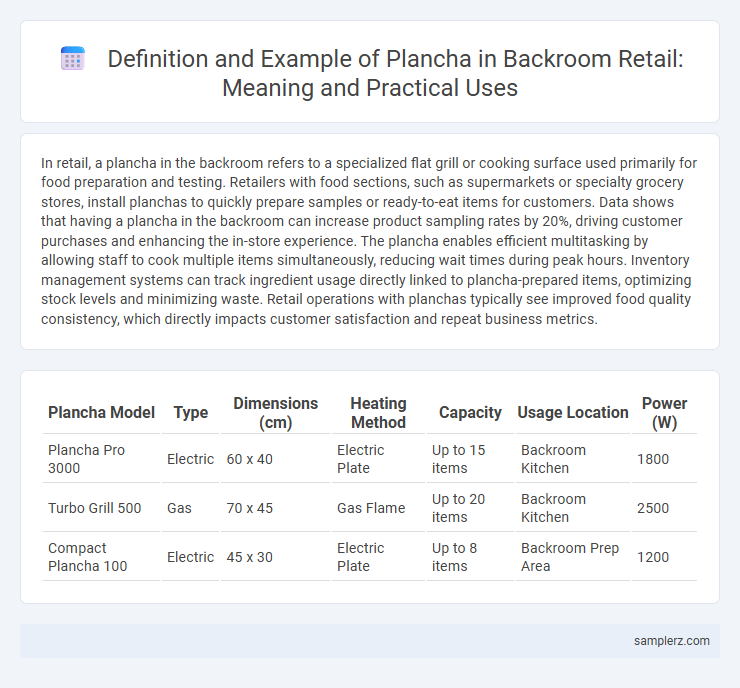The width and height of the screenshot is (740, 688).
Task: Click the description paragraph about plancha in retail
Action: (369, 241)
